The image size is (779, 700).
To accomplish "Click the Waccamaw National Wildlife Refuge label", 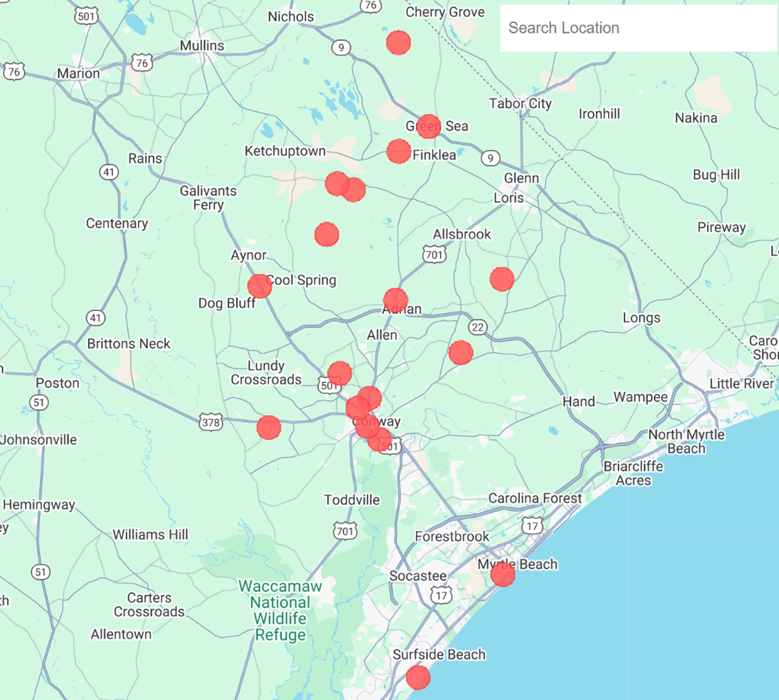I will click(281, 614).
